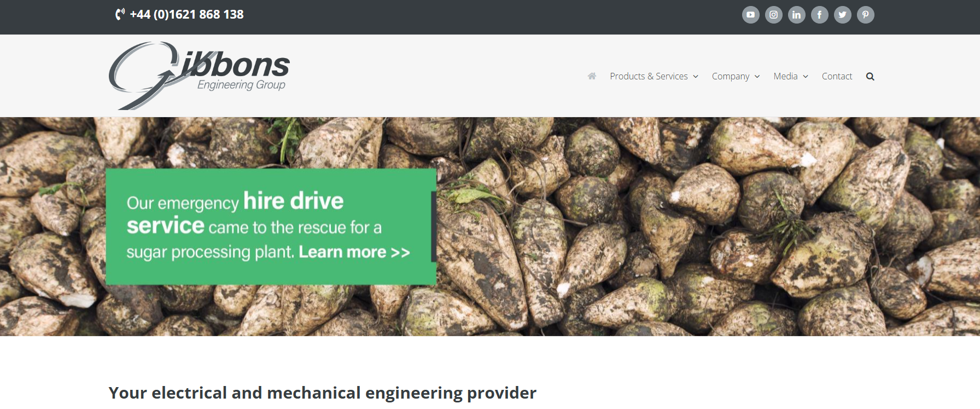Go to the Pinterest icon
The width and height of the screenshot is (980, 409).
click(865, 15)
